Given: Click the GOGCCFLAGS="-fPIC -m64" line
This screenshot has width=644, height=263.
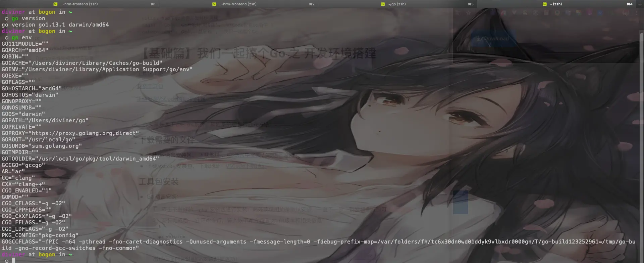Looking at the screenshot, I should 318,242.
